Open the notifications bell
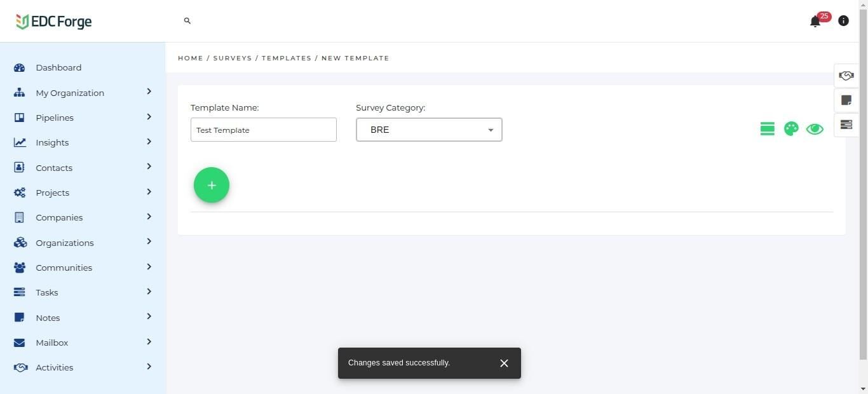868x394 pixels. (815, 22)
